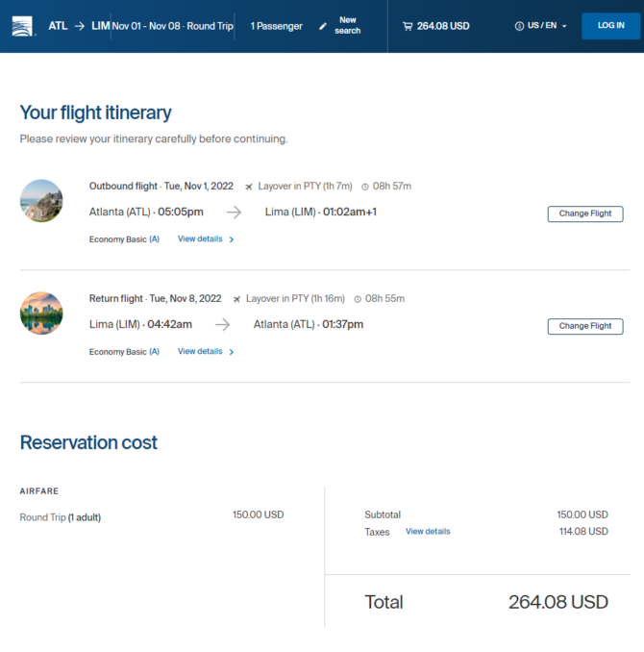Click the Atlanta skyline thumbnail image
This screenshot has height=652, width=644.
(41, 313)
